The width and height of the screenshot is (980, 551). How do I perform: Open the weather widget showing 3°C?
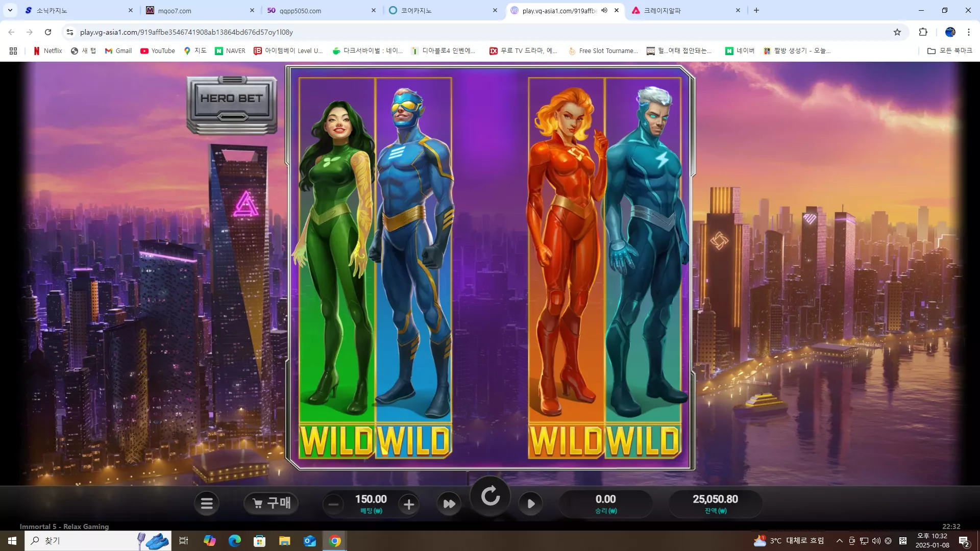tap(789, 541)
